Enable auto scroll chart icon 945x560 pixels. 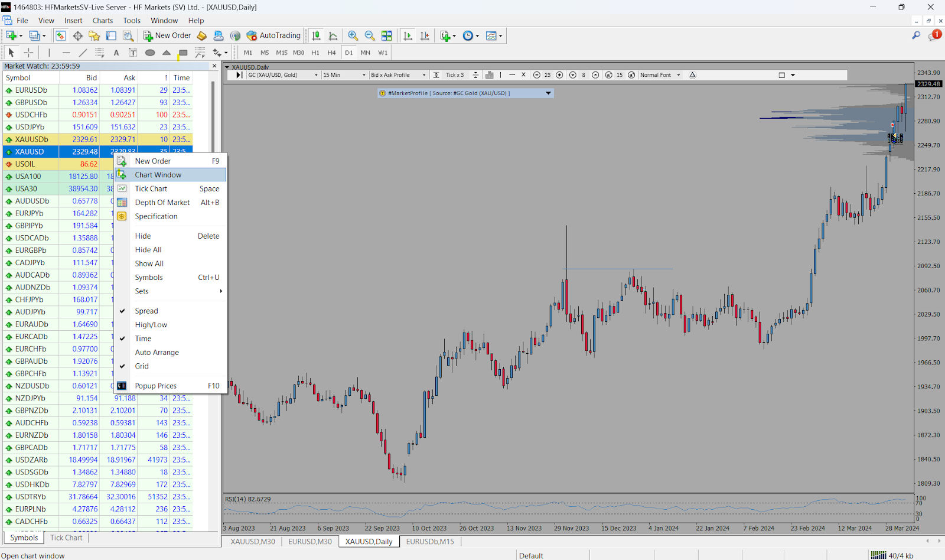click(x=408, y=36)
